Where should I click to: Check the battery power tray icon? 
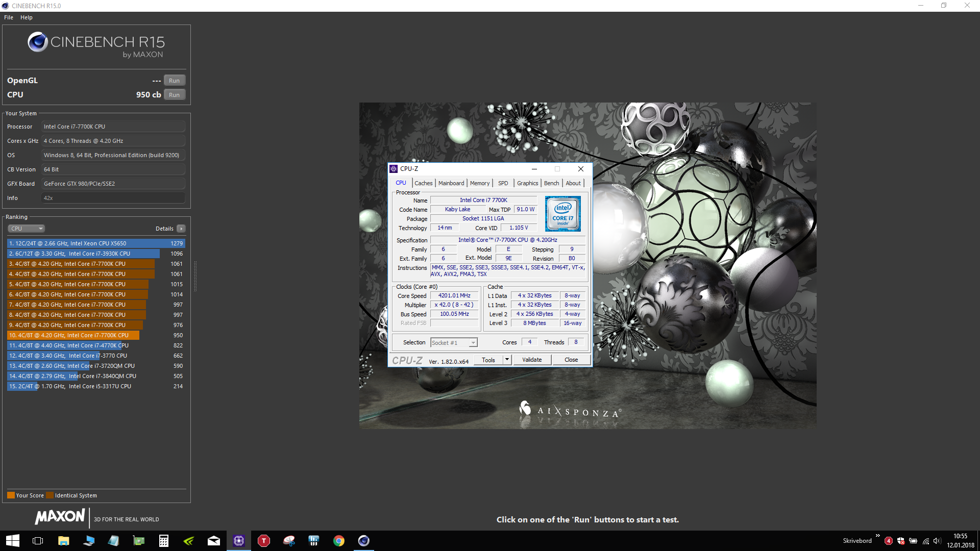(913, 541)
